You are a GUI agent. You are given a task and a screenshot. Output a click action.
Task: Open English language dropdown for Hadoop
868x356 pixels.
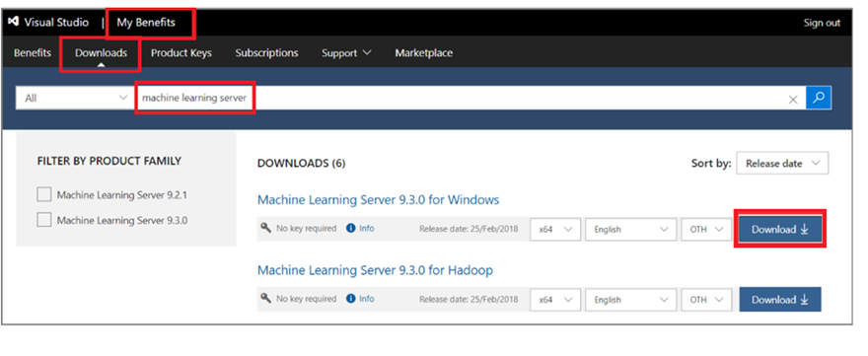pyautogui.click(x=630, y=300)
